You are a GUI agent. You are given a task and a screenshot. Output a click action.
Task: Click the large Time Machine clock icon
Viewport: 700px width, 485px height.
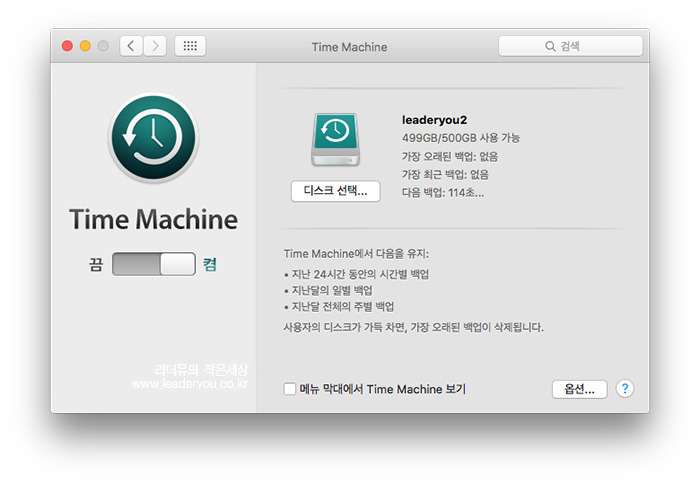coord(154,137)
